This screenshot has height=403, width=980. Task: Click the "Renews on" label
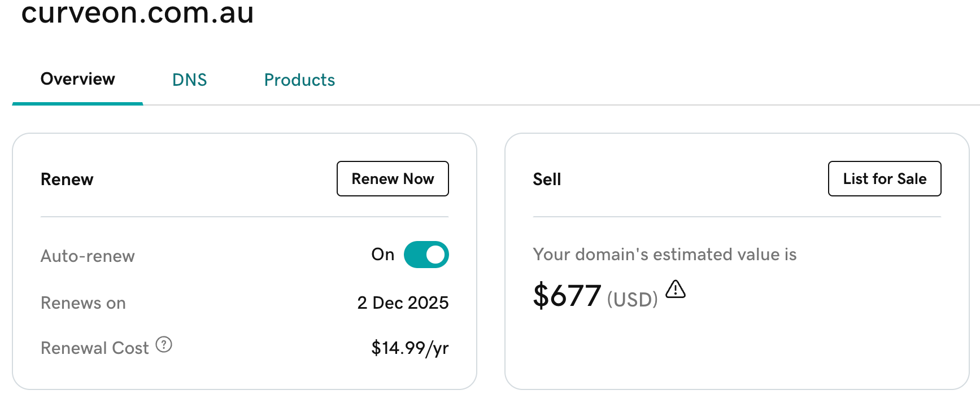83,303
